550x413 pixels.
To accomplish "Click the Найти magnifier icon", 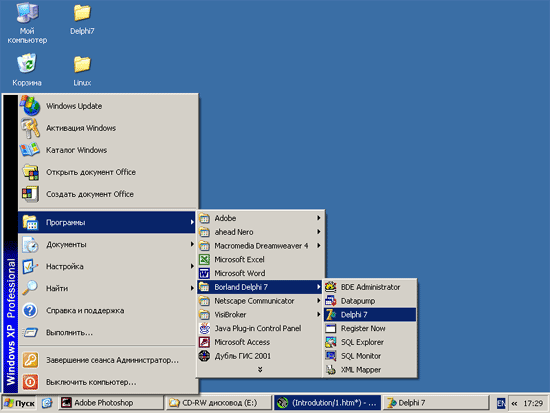I will click(31, 288).
